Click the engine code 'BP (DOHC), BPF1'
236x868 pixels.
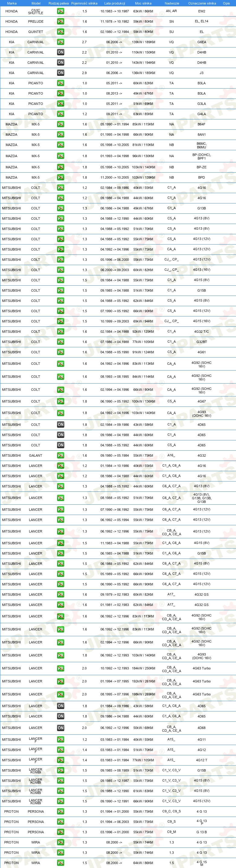click(202, 156)
